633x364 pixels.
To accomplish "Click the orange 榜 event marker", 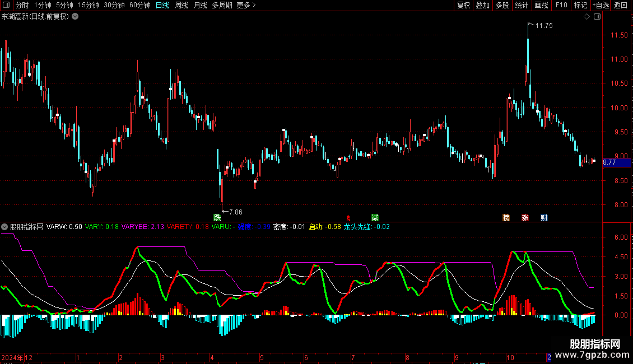I will click(506, 217).
